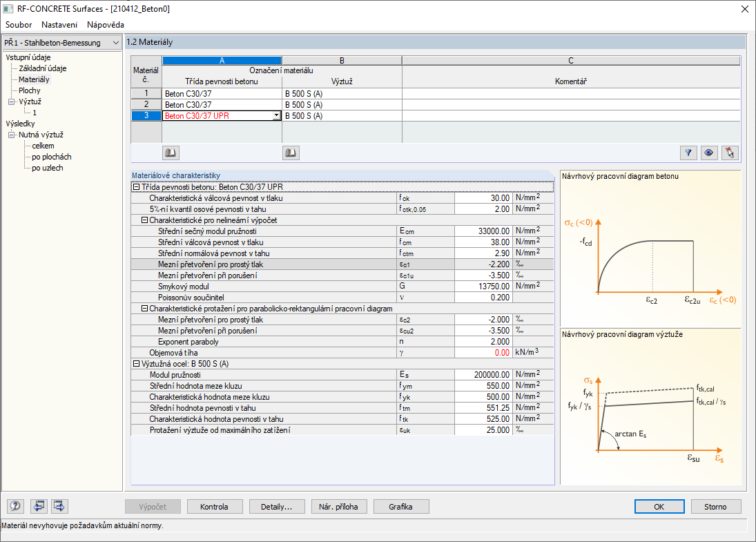Close the RF-CONCRETE Surfaces window

click(x=745, y=9)
